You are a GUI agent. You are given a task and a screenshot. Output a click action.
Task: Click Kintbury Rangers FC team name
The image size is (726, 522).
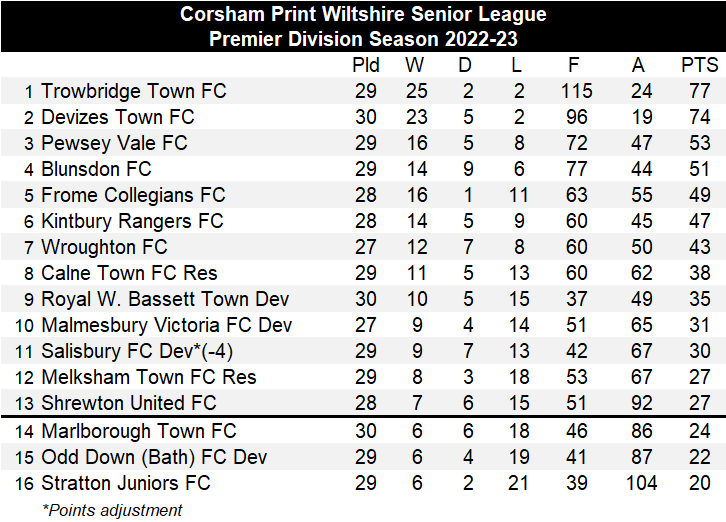[132, 221]
